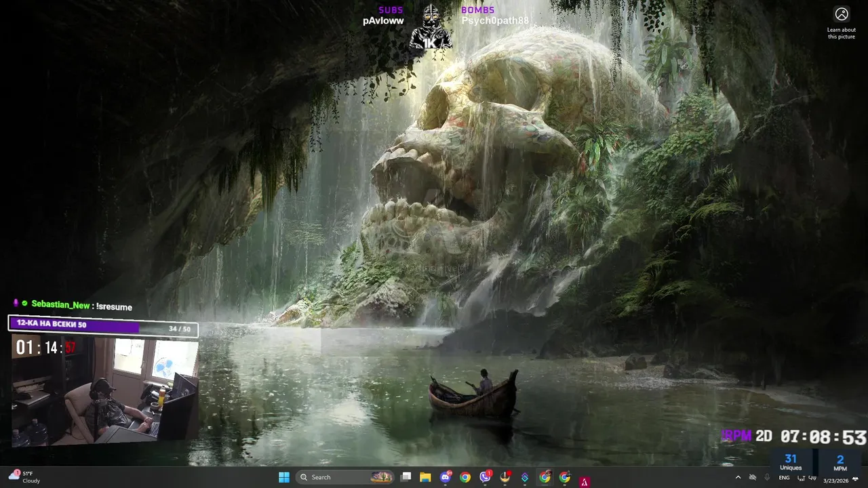868x488 pixels.
Task: Open the Windows Start menu
Action: point(284,477)
